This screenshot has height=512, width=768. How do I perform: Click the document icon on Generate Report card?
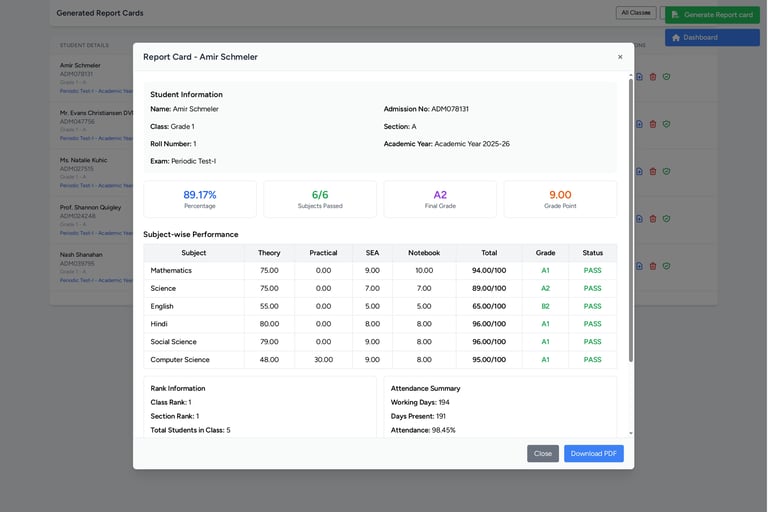coord(675,15)
